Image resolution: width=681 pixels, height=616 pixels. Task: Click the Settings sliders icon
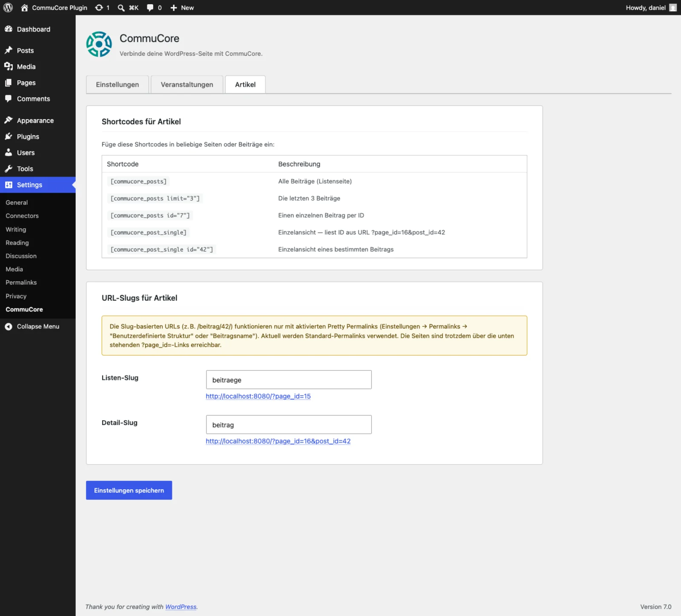[9, 185]
